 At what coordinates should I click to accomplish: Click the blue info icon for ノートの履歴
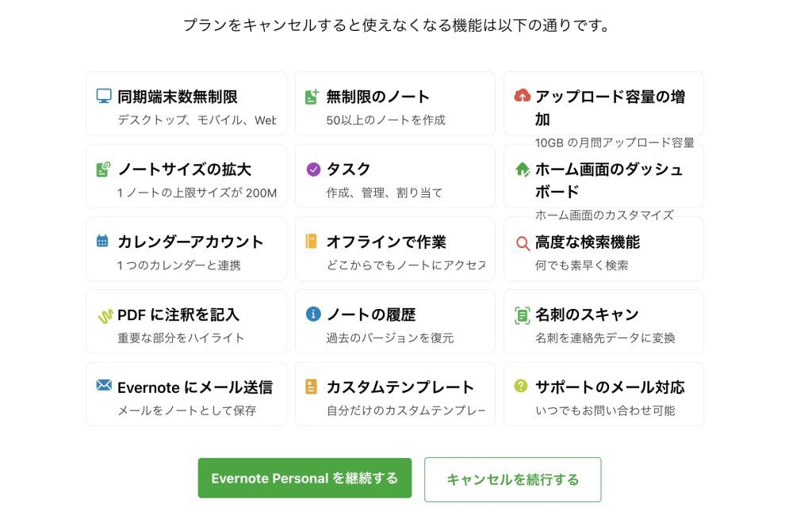313,314
